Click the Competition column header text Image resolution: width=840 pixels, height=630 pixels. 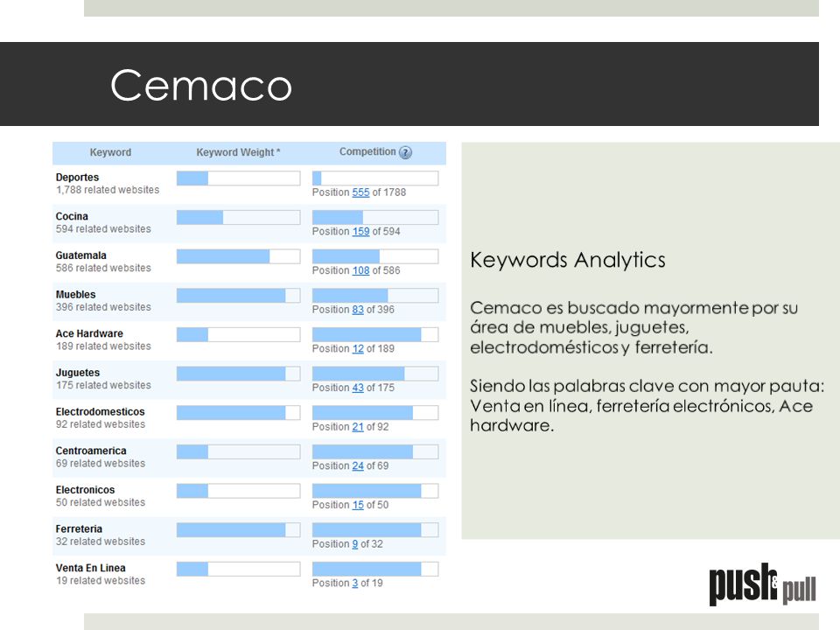[x=367, y=151]
